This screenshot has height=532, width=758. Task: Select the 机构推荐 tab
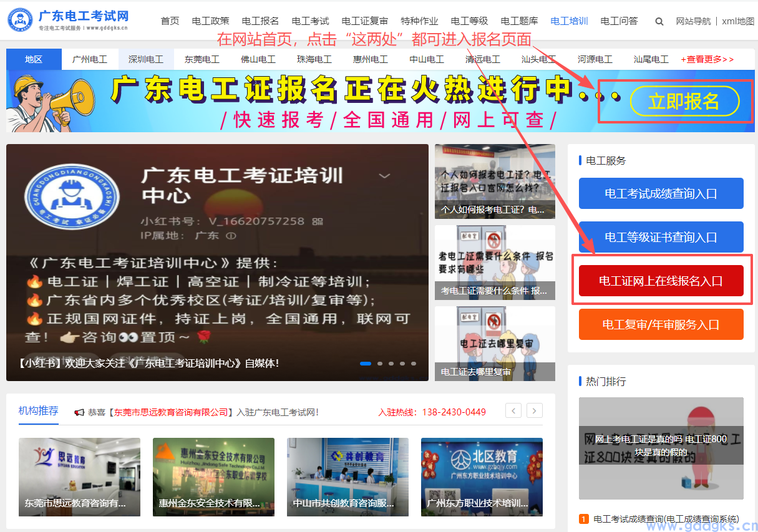(38, 412)
